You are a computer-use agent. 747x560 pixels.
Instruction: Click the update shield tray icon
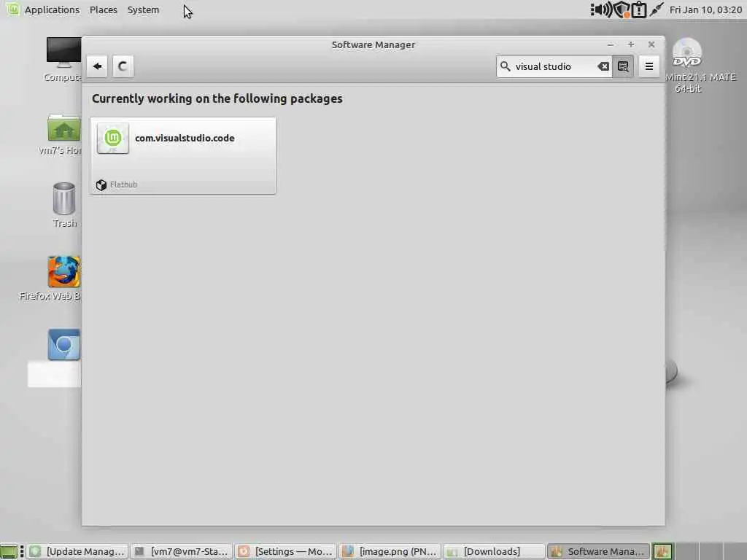(x=622, y=9)
